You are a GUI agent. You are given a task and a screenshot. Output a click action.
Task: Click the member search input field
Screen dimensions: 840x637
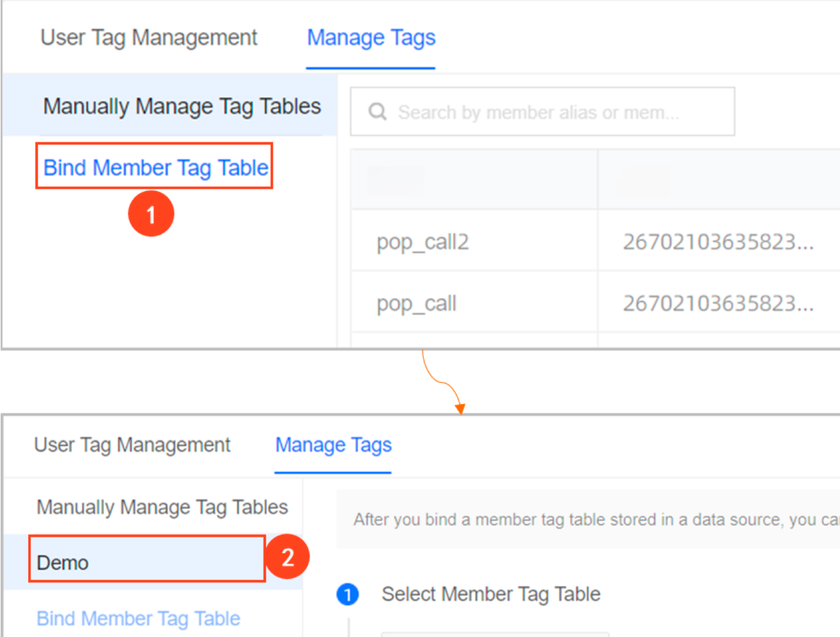pyautogui.click(x=541, y=111)
